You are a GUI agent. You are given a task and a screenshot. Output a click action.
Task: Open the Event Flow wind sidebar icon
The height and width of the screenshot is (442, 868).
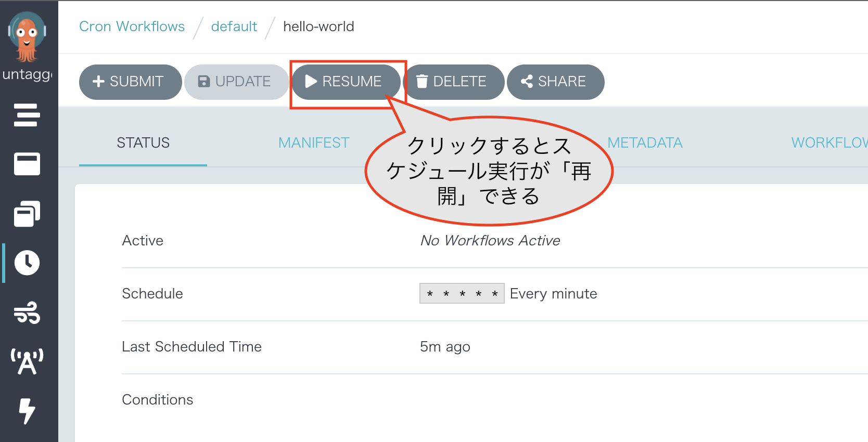coord(27,313)
